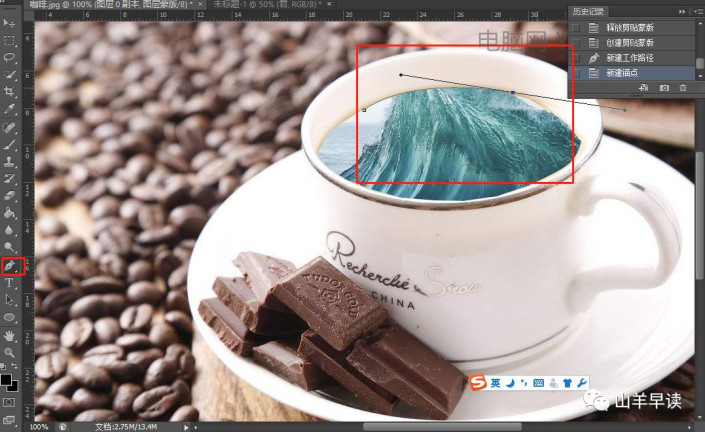Select the Dodge tool

9,247
